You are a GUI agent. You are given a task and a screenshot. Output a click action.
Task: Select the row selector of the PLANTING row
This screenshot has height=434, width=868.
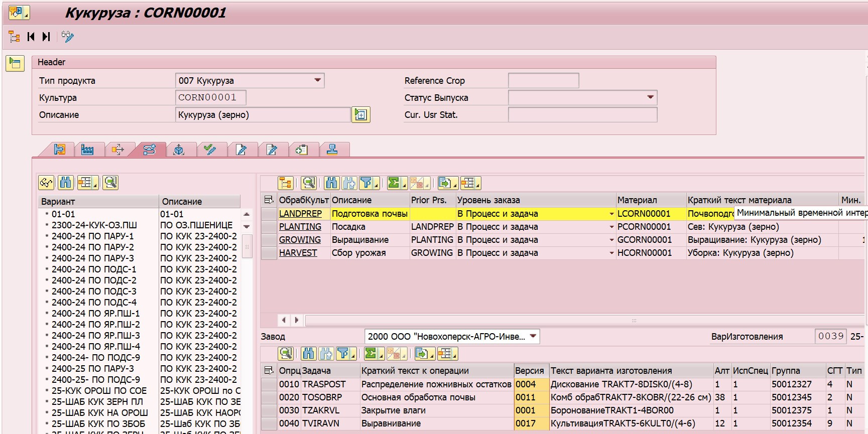pos(269,227)
